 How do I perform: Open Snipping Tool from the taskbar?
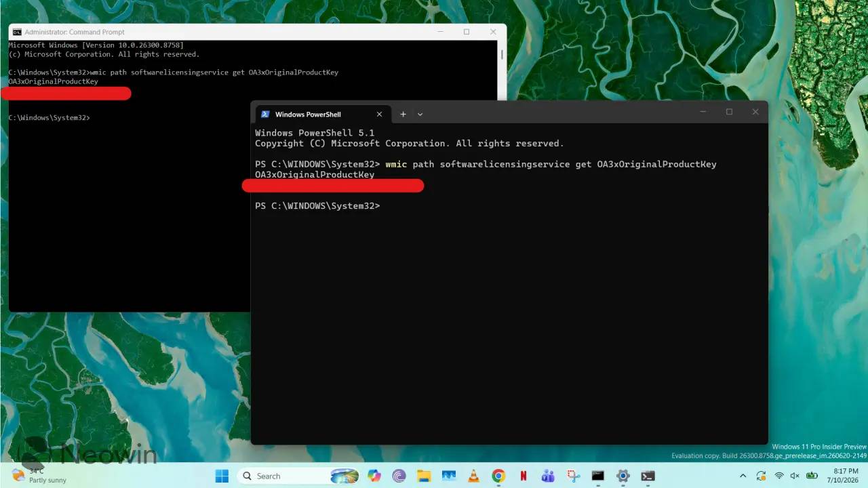(x=573, y=476)
